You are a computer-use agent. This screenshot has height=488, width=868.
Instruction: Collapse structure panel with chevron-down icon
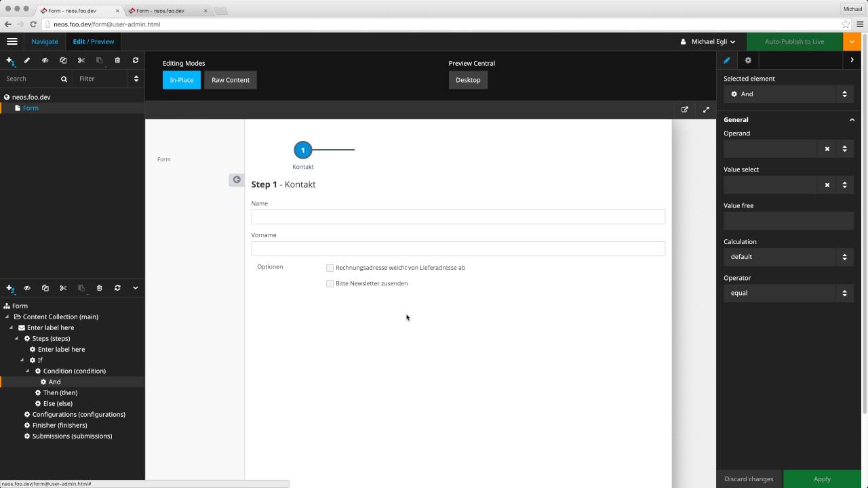pyautogui.click(x=136, y=288)
